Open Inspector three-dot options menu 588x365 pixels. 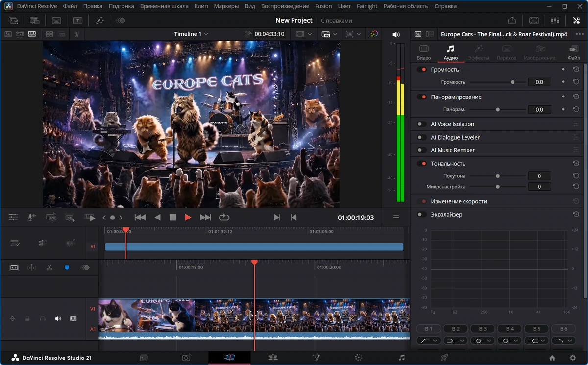click(580, 34)
